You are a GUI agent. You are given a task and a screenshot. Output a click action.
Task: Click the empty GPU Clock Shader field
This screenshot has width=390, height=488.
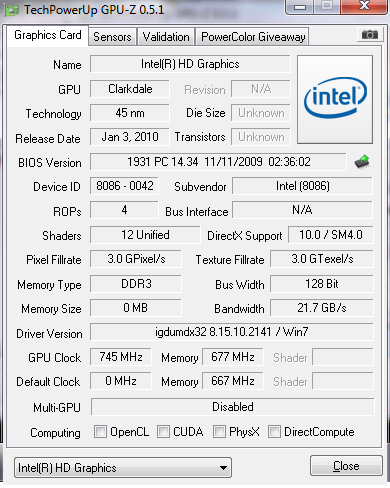(343, 357)
